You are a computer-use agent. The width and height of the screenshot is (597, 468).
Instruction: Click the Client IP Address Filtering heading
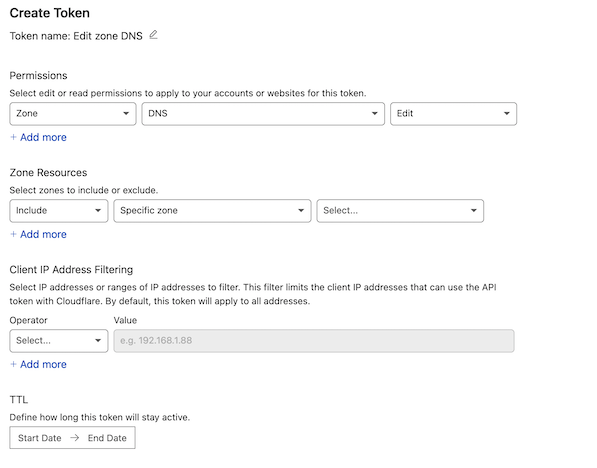click(x=71, y=270)
